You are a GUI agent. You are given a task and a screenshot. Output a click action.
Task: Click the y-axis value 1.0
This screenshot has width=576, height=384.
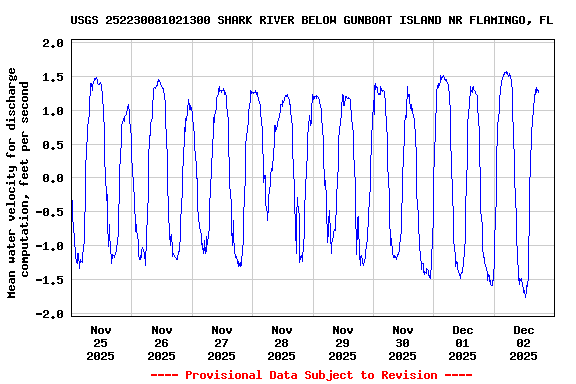point(53,111)
